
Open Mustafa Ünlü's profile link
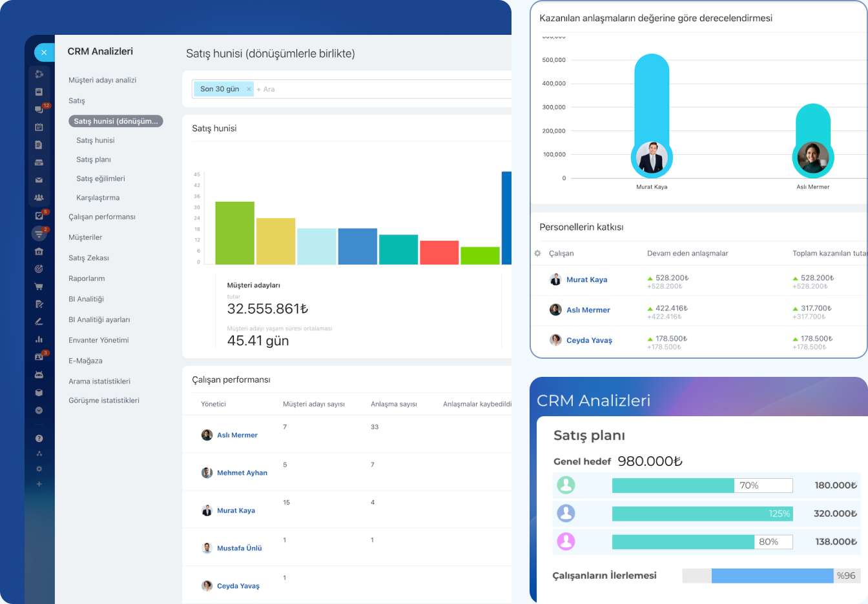click(240, 549)
